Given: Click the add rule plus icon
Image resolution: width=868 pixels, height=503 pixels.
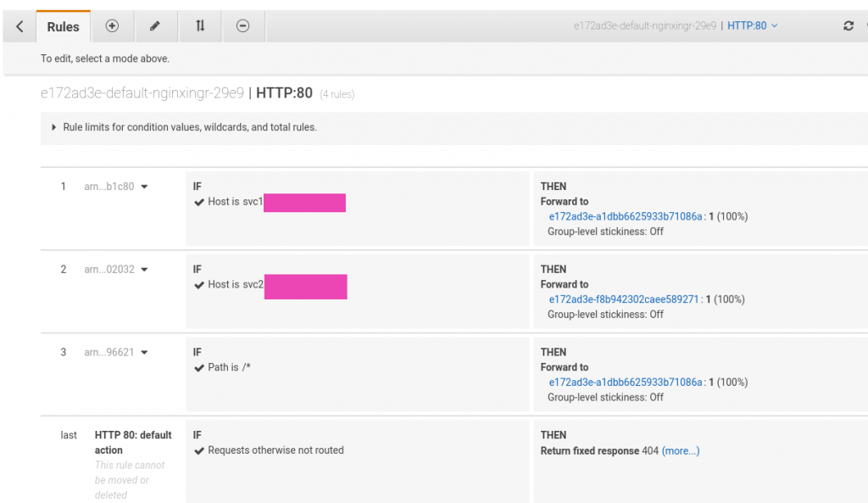Looking at the screenshot, I should pos(112,25).
